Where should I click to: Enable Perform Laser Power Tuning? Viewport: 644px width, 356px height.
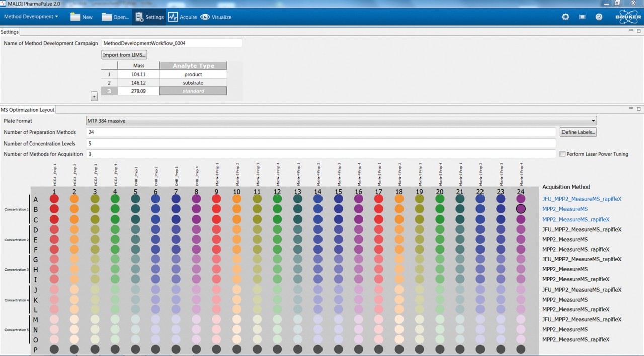coord(562,154)
